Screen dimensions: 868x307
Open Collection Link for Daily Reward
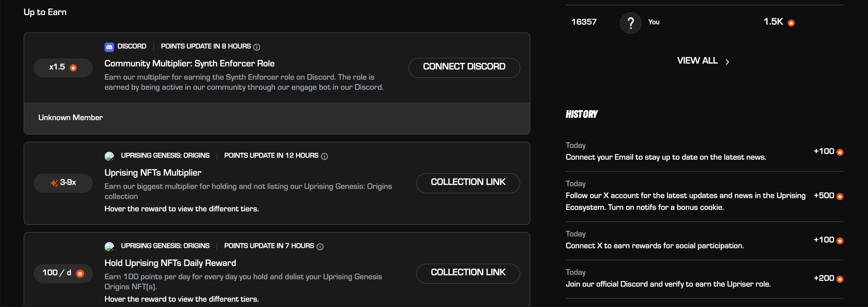(468, 273)
